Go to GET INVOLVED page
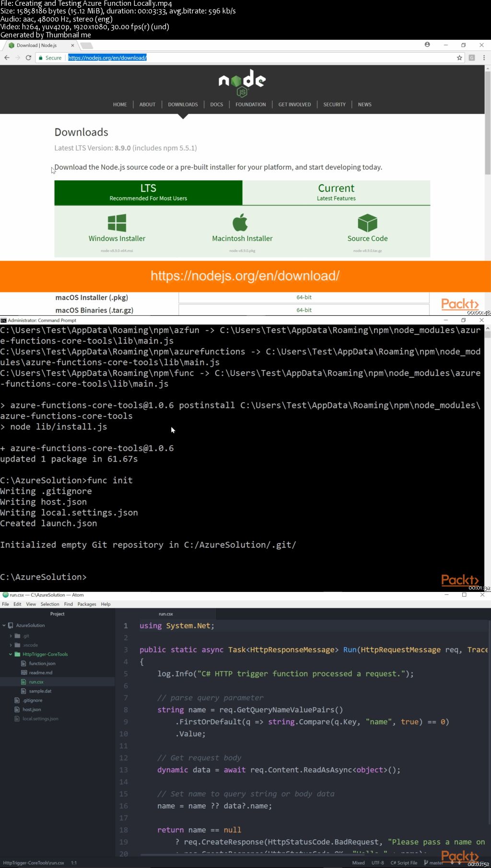The height and width of the screenshot is (868, 491). pos(294,104)
